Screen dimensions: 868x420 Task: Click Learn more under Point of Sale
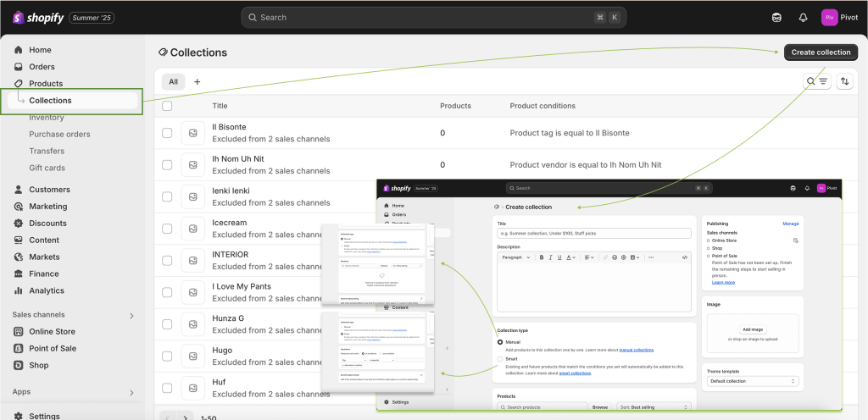point(723,282)
